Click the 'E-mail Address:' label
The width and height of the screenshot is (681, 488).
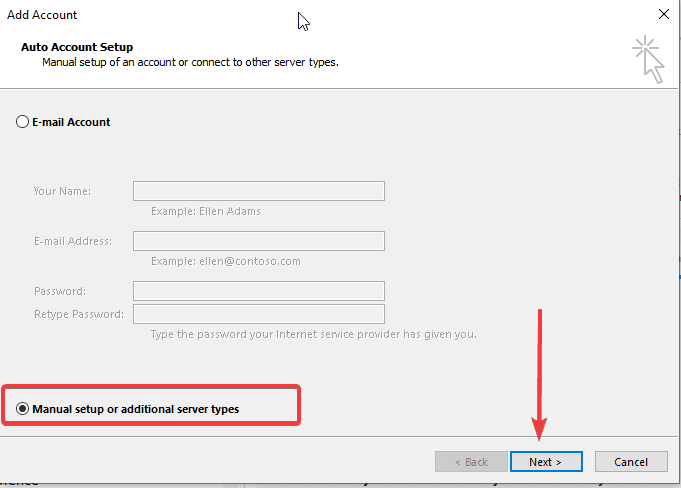click(73, 241)
